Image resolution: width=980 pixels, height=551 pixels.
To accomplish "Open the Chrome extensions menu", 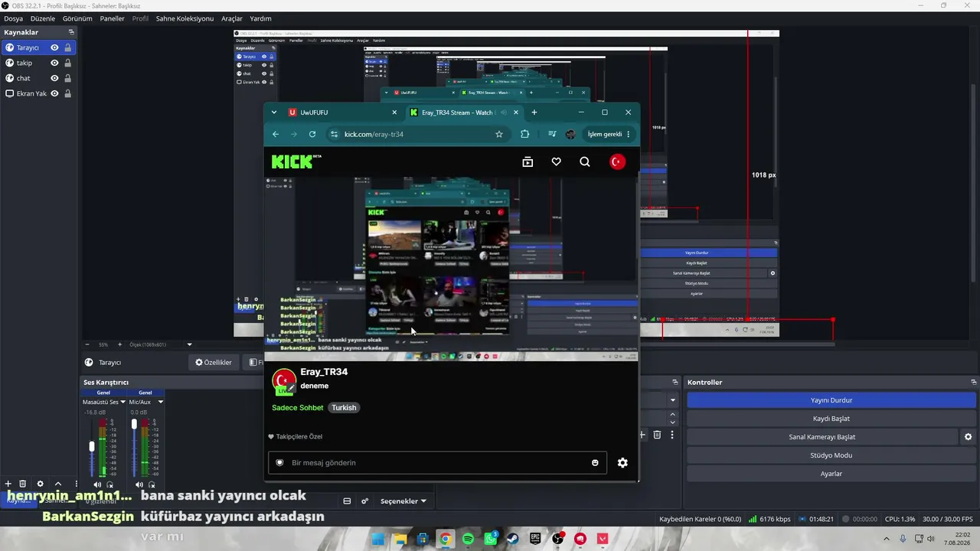I will pos(524,134).
